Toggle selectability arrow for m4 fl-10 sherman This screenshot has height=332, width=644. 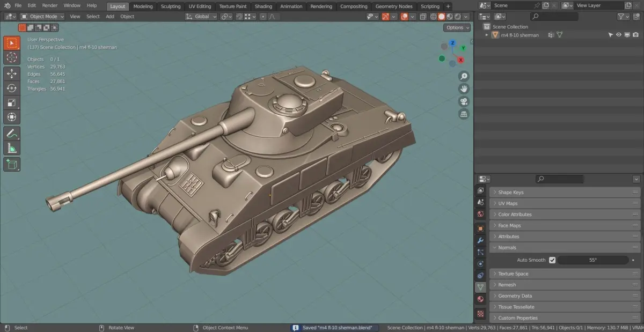point(610,35)
